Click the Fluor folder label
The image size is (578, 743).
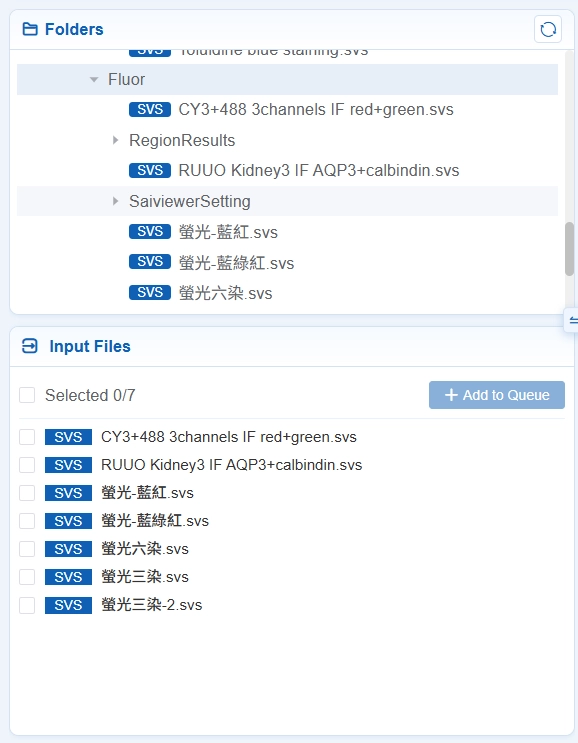click(126, 80)
